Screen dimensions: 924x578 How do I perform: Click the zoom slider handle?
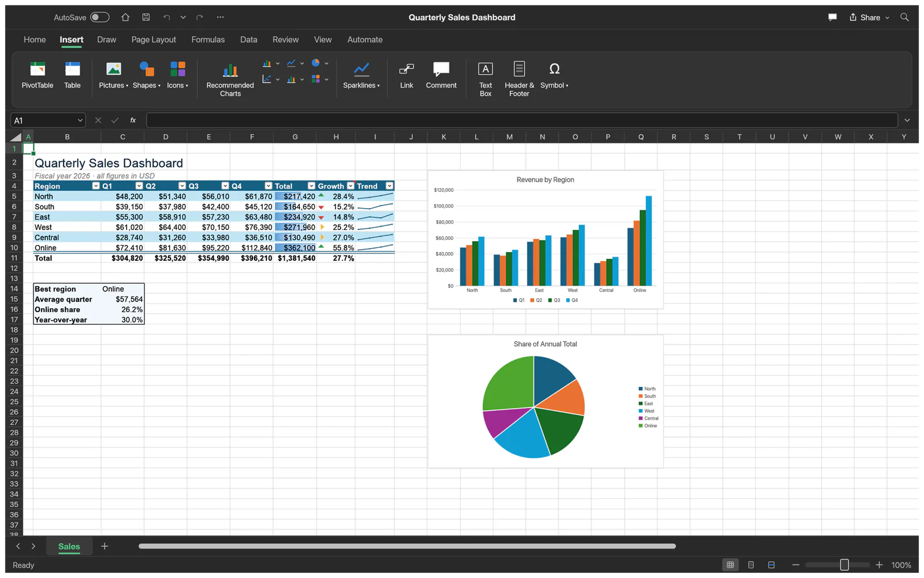[x=844, y=565]
